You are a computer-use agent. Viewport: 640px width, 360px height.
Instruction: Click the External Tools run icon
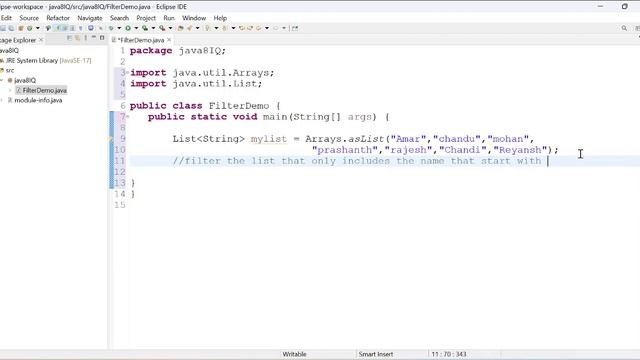tap(162, 28)
